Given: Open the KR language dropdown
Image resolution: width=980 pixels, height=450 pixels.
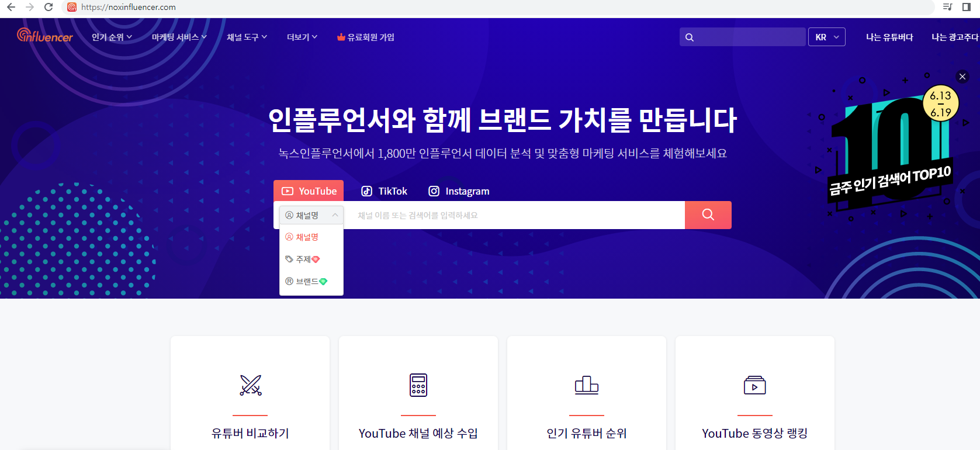Looking at the screenshot, I should pyautogui.click(x=827, y=37).
